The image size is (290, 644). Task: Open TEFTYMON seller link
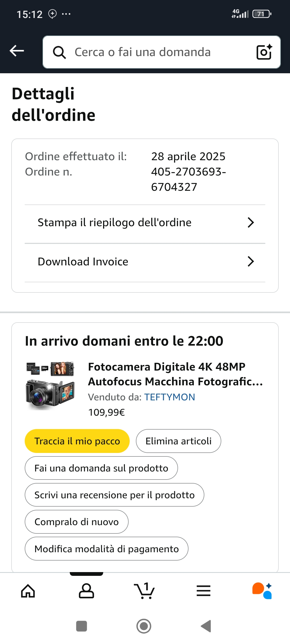point(170,397)
